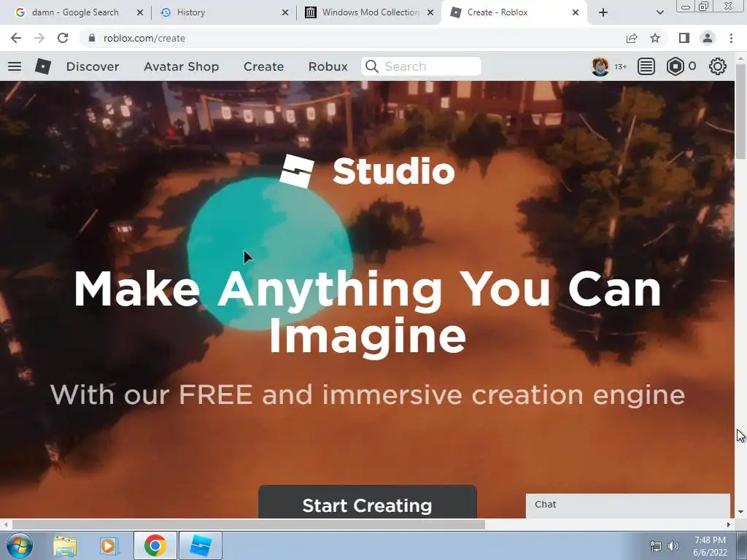Click the vertical page scrollbar

click(x=740, y=111)
